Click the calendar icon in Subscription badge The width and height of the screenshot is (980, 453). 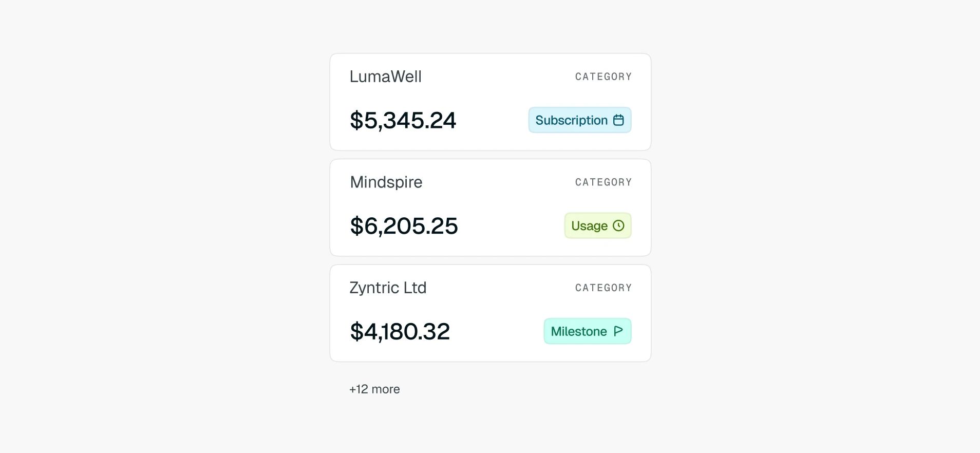[618, 120]
